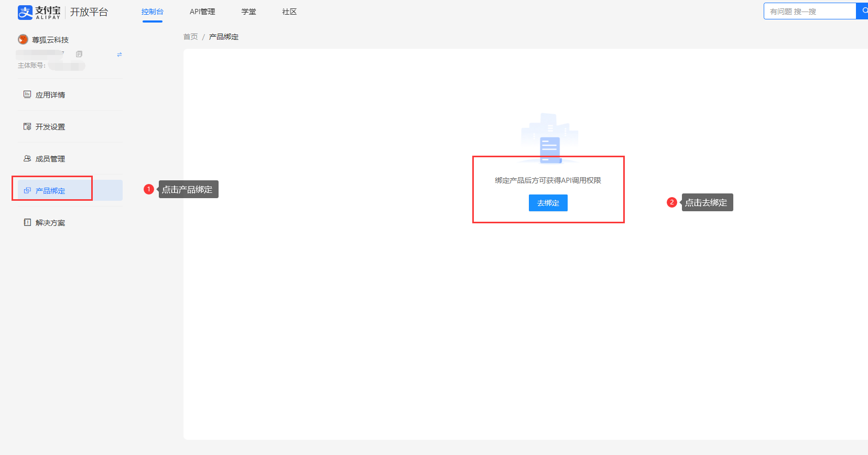
Task: Click the 产品绑定 linked-squares icon
Action: pyautogui.click(x=27, y=190)
